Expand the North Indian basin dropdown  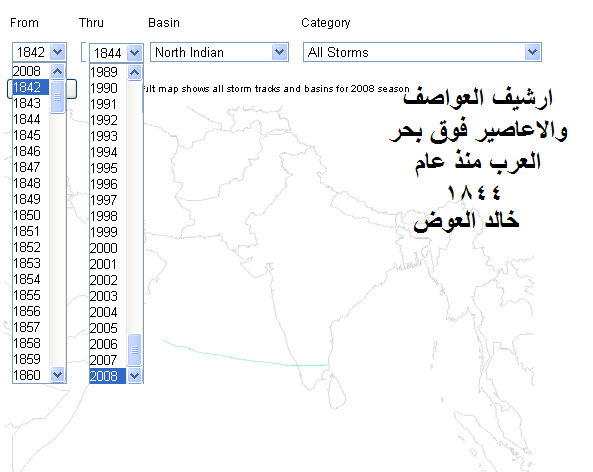click(x=279, y=52)
